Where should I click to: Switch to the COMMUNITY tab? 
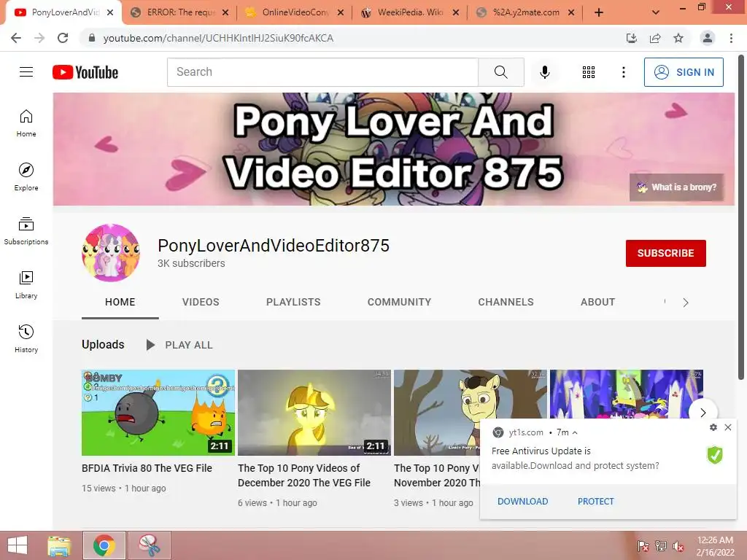pyautogui.click(x=399, y=302)
